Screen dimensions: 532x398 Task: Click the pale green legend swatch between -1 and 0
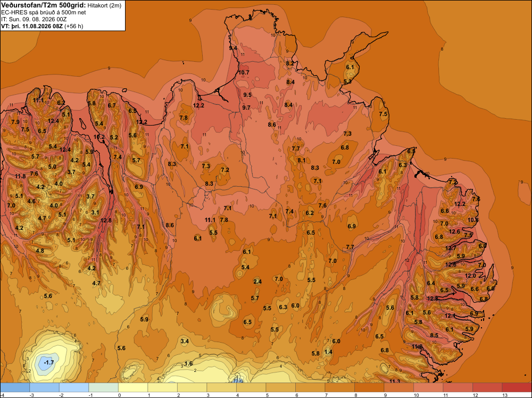click(104, 387)
